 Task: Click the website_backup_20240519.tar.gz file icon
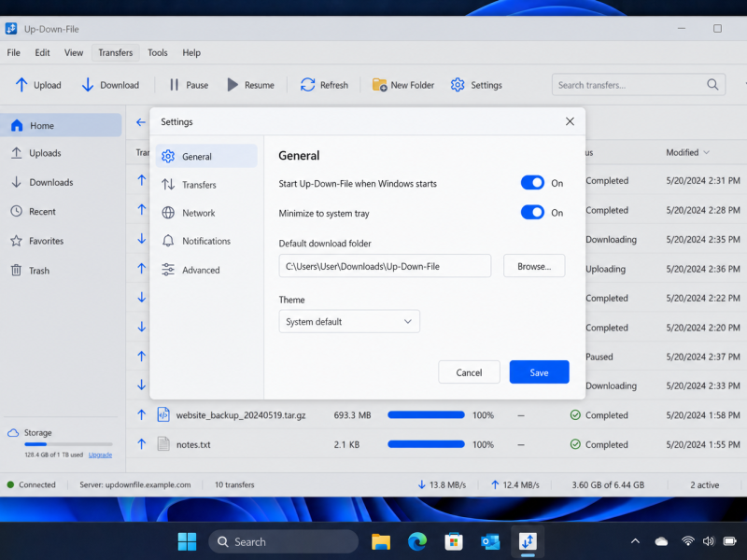click(x=163, y=414)
